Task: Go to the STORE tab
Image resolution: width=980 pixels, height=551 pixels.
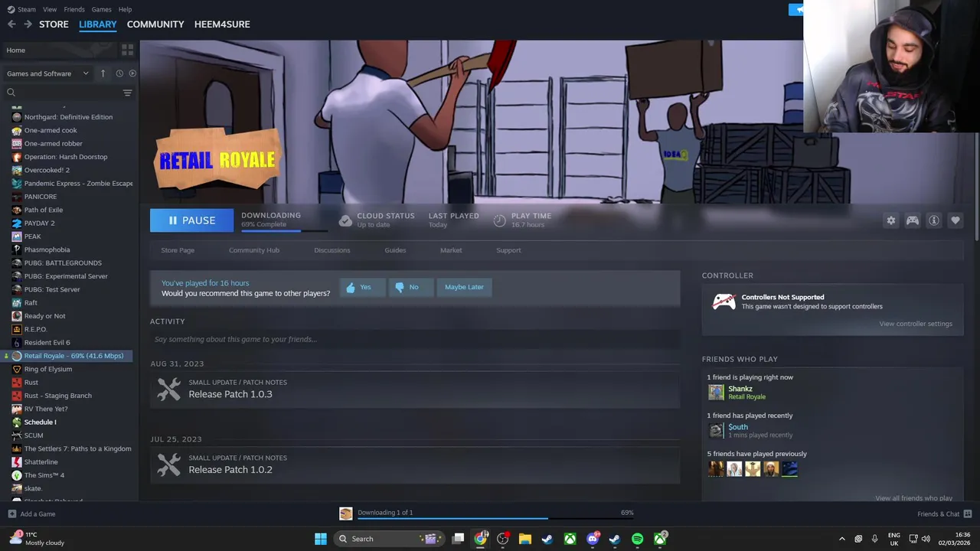Action: point(54,24)
